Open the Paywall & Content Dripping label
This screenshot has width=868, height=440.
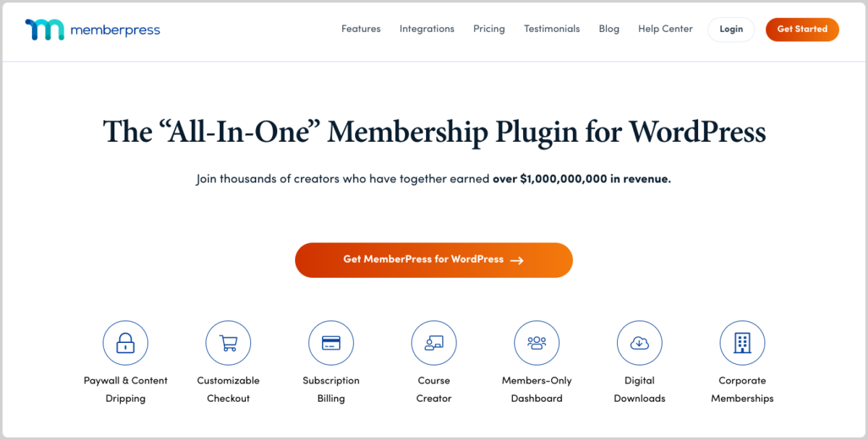(126, 389)
